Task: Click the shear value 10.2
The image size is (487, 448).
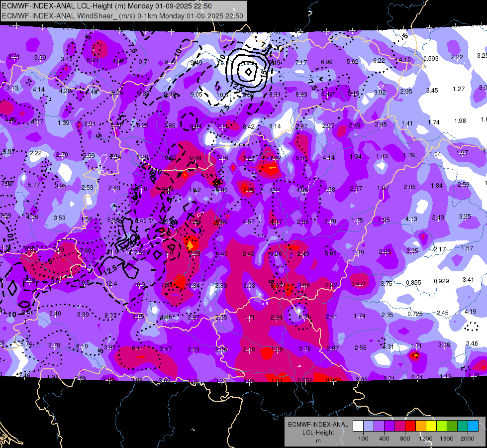Action: [x=195, y=190]
